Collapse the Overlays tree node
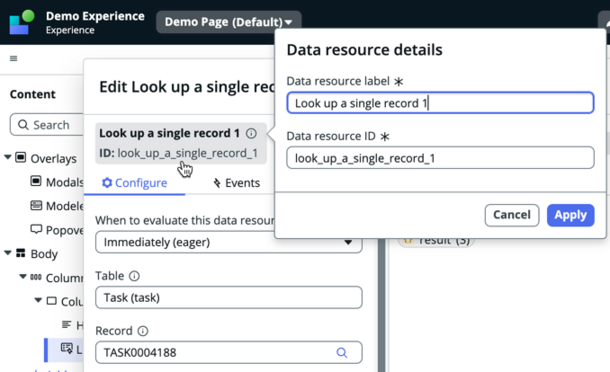Screen dimensions: 610x372 tap(8, 157)
